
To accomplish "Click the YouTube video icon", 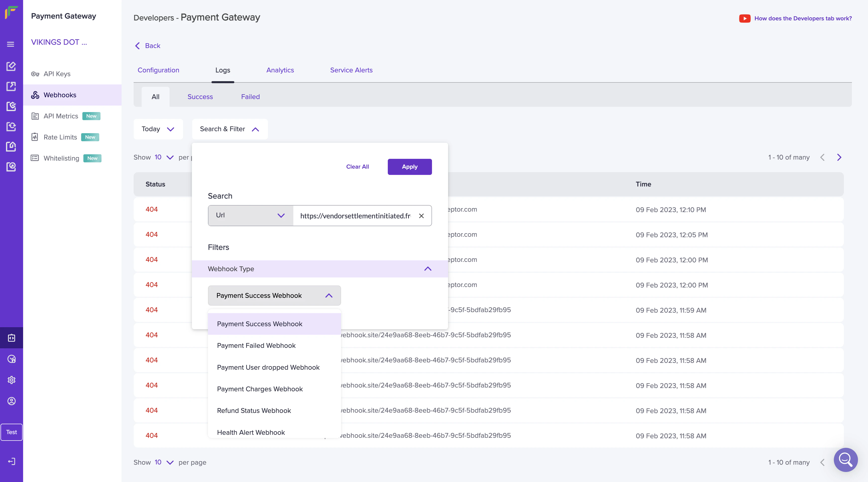I will pos(744,18).
